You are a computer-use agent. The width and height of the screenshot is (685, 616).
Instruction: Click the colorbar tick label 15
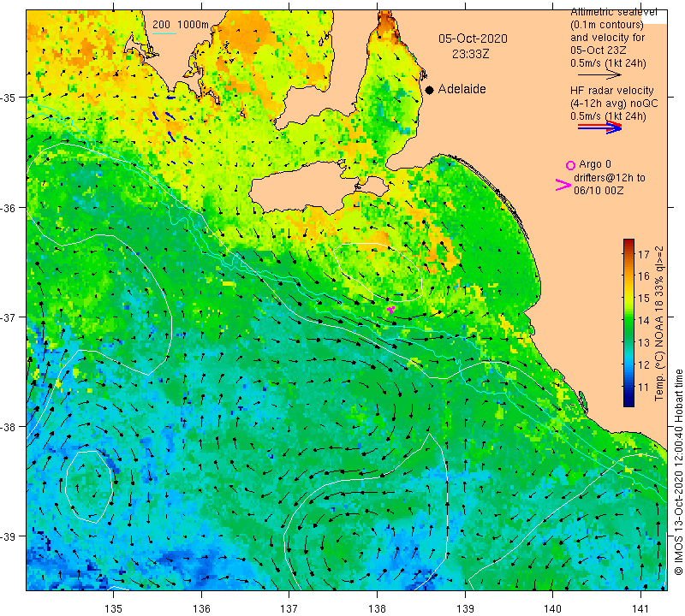[x=644, y=299]
